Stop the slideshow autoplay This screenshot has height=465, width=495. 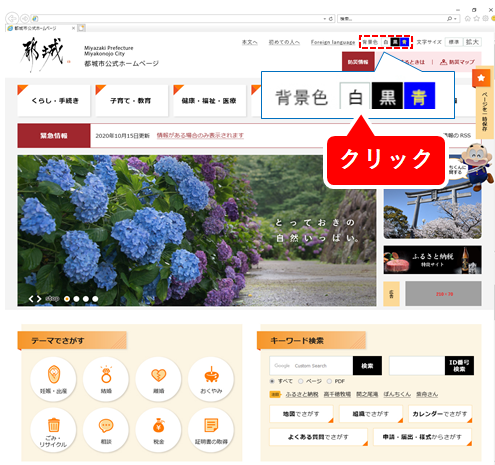pyautogui.click(x=52, y=299)
